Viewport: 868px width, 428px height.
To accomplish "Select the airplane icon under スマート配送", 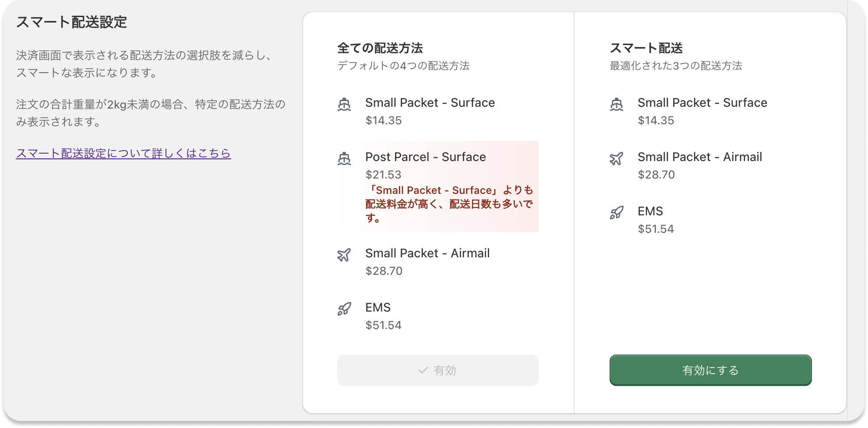I will click(x=617, y=159).
